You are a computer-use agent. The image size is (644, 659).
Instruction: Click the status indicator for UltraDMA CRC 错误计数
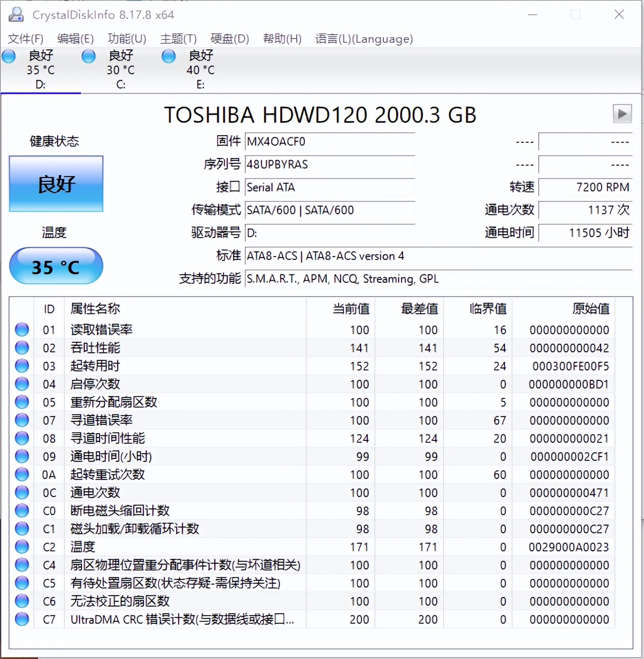tap(21, 619)
